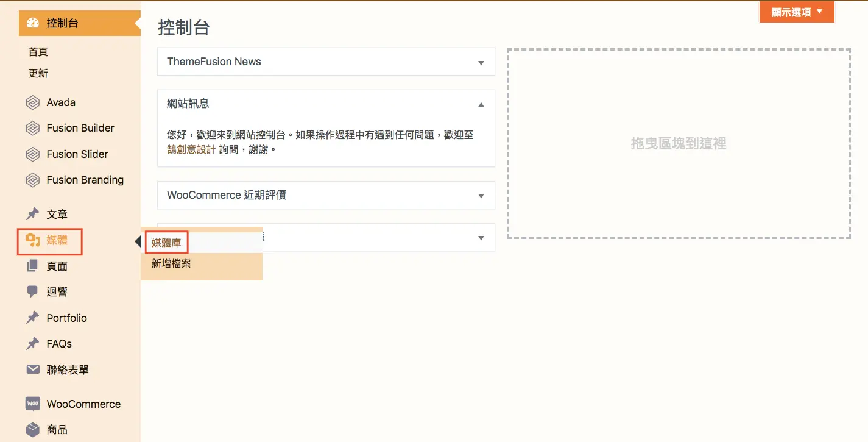Click the Fusion Builder sidebar icon
Image resolution: width=868 pixels, height=442 pixels.
pyautogui.click(x=33, y=128)
